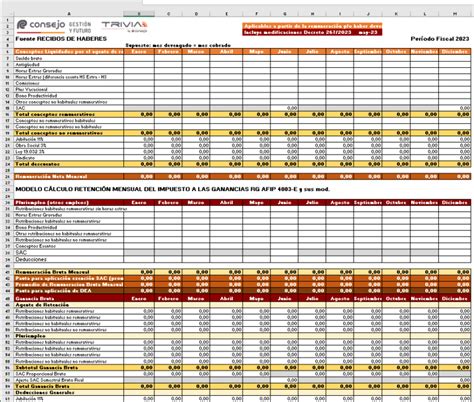474x402 pixels.
Task: Select the 'Remuneración Bruta Mensual' cell
Action: tap(69, 272)
